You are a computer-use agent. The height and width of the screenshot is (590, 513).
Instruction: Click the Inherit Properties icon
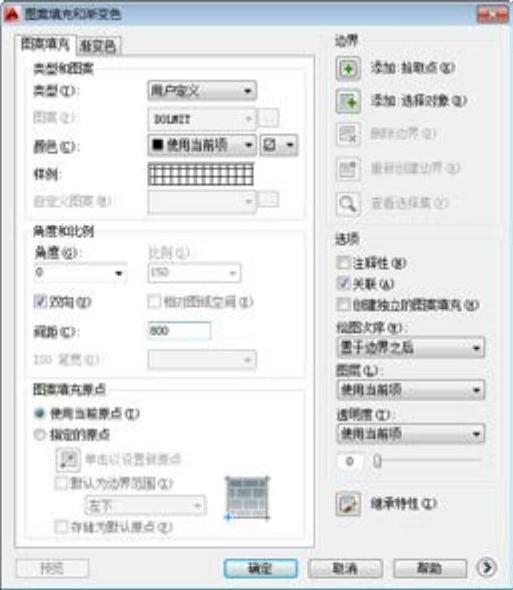(348, 504)
